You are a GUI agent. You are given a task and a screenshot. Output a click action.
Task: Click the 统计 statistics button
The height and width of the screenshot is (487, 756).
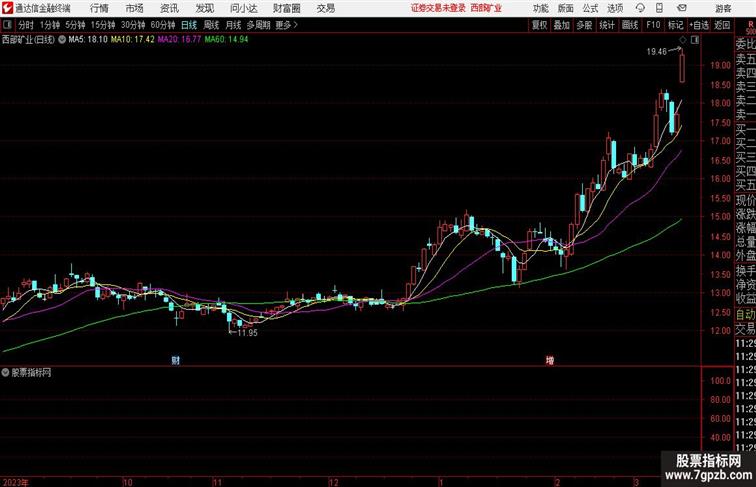click(607, 25)
